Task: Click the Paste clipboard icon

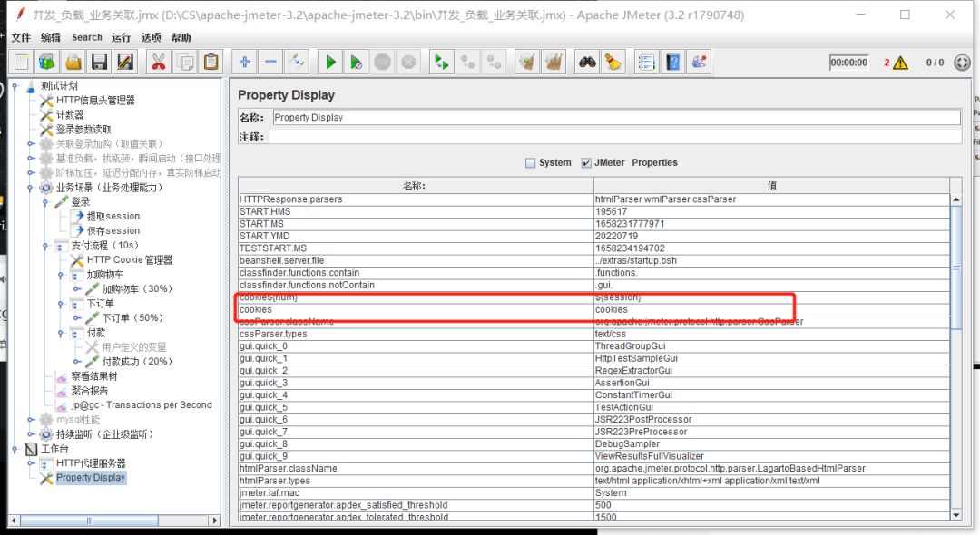Action: pos(211,63)
